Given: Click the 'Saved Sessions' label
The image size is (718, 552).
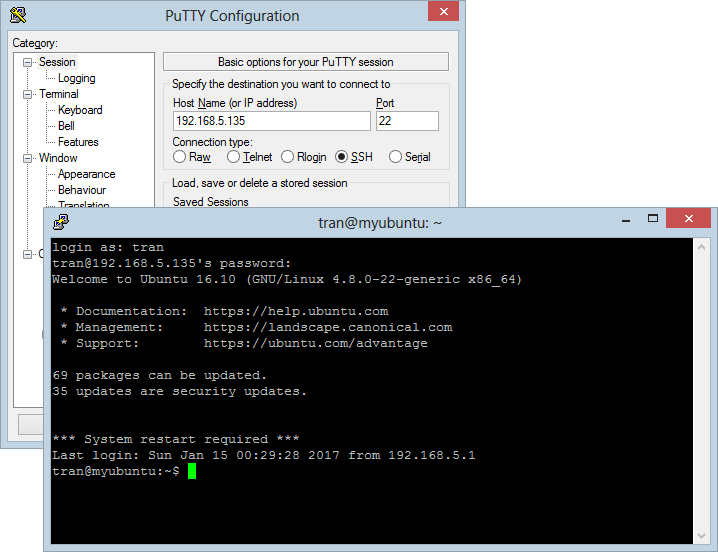Looking at the screenshot, I should (211, 202).
